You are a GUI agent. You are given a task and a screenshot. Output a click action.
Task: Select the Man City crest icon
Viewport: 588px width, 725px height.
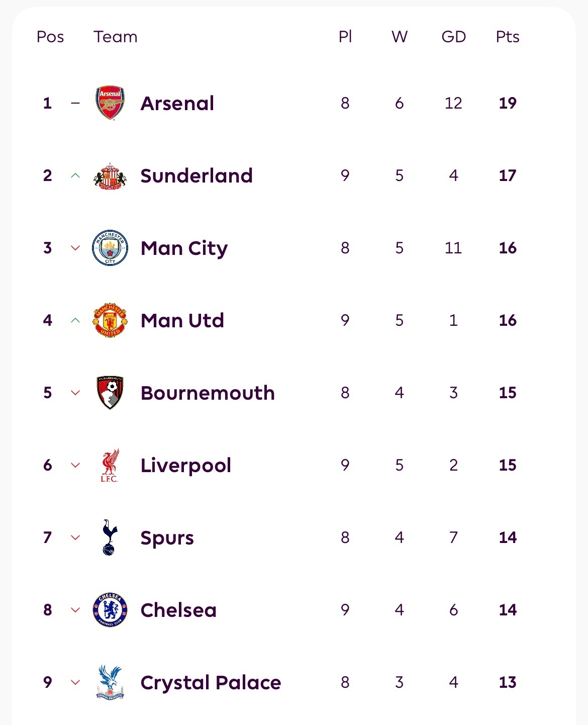(110, 248)
